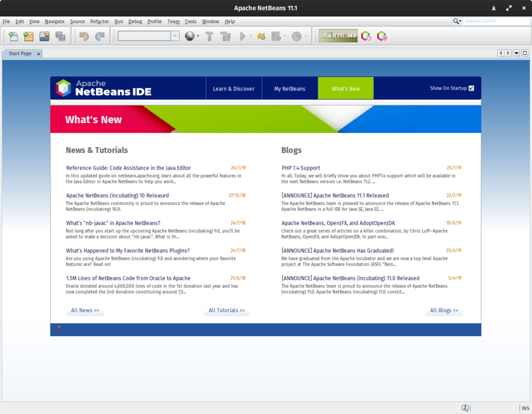
Task: Click the Debug Project icon
Action: pyautogui.click(x=276, y=36)
